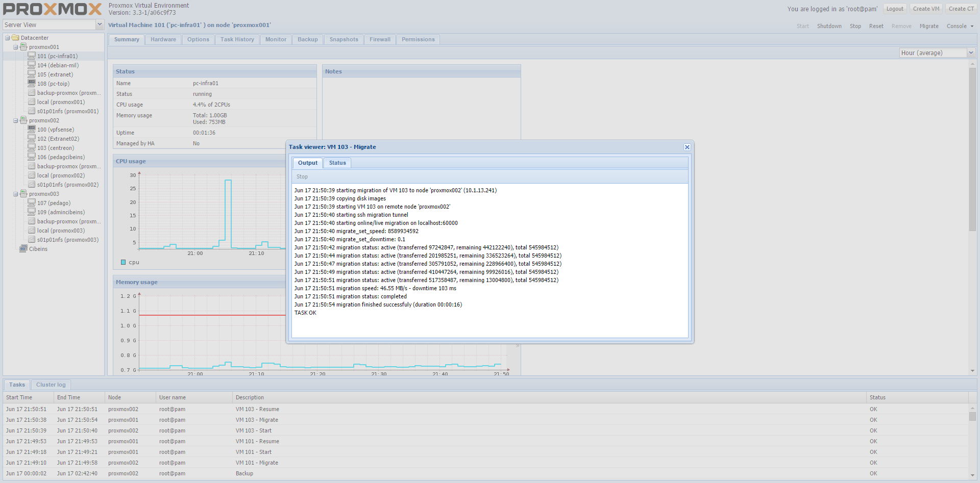The height and width of the screenshot is (483, 980).
Task: Switch to Status tab in Task viewer
Action: coord(337,163)
